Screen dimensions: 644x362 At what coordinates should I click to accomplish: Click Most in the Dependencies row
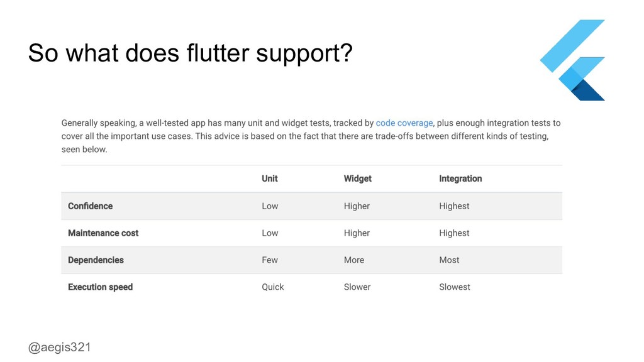pos(449,260)
